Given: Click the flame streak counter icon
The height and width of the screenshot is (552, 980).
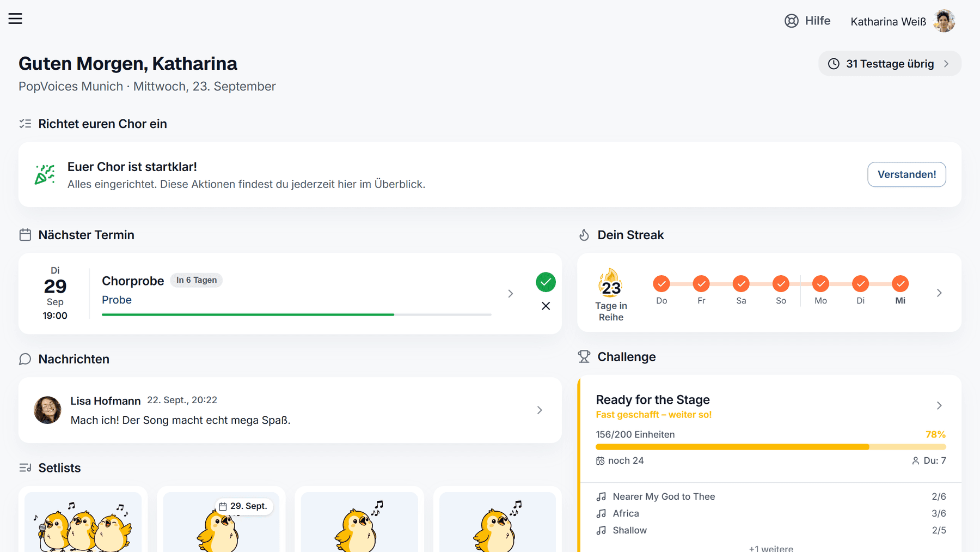Looking at the screenshot, I should point(611,282).
